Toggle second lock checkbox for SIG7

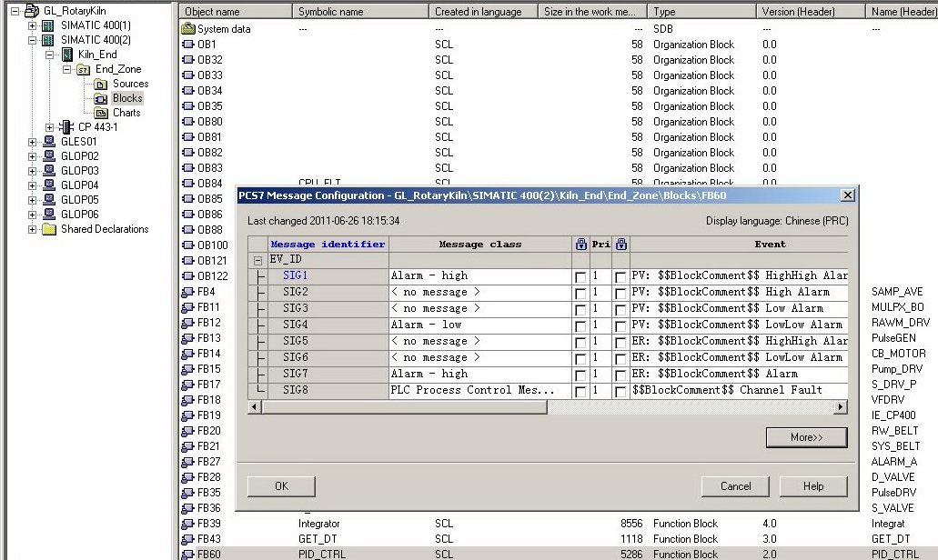620,375
